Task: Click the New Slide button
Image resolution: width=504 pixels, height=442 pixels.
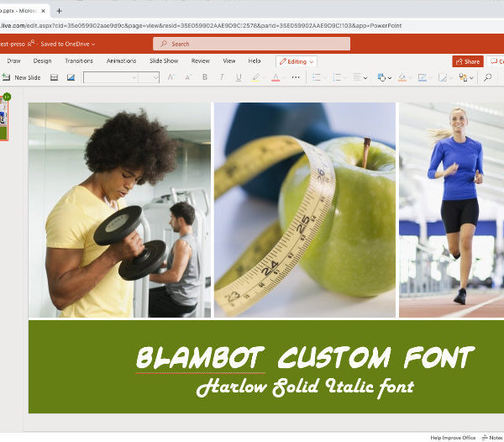Action: point(21,77)
